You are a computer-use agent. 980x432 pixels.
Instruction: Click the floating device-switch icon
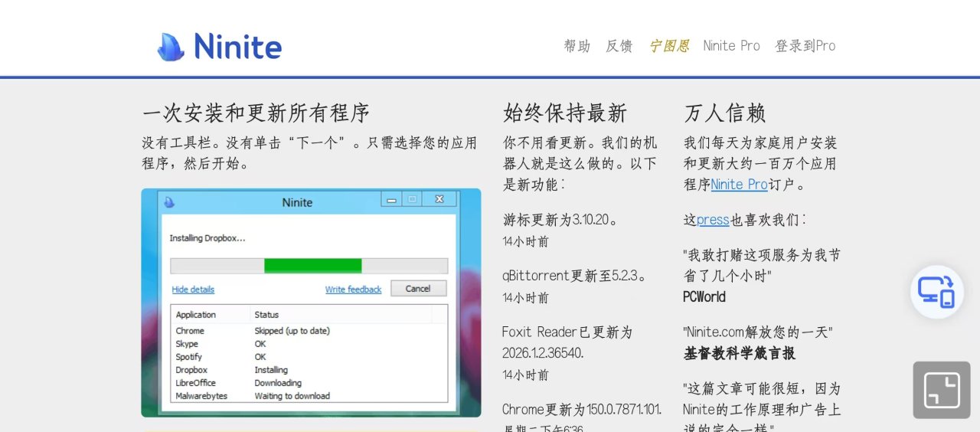(937, 292)
